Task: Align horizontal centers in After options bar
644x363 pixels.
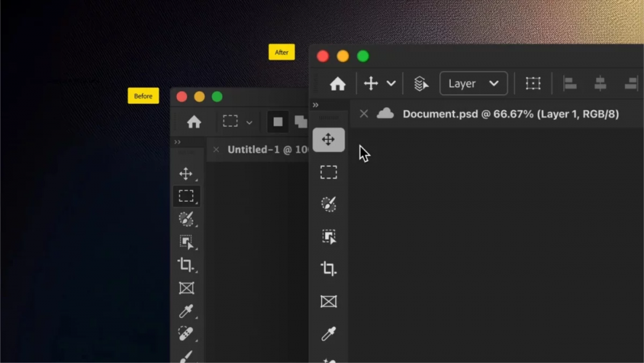Action: point(600,83)
